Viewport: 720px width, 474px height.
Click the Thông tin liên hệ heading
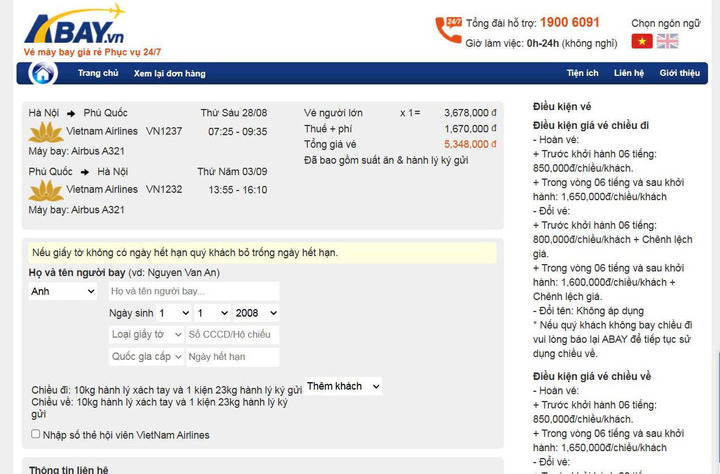(68, 470)
